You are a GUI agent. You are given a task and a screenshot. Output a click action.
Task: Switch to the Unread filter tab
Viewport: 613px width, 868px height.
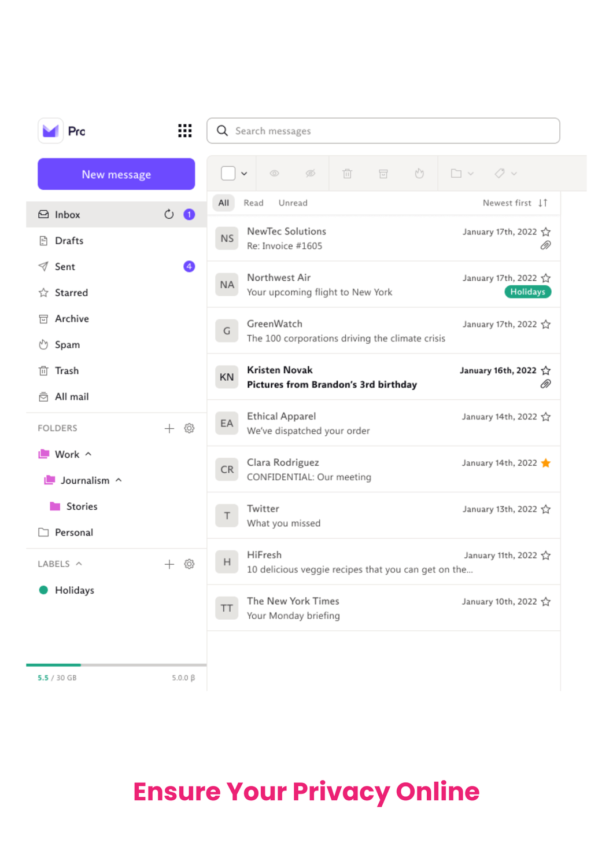293,203
